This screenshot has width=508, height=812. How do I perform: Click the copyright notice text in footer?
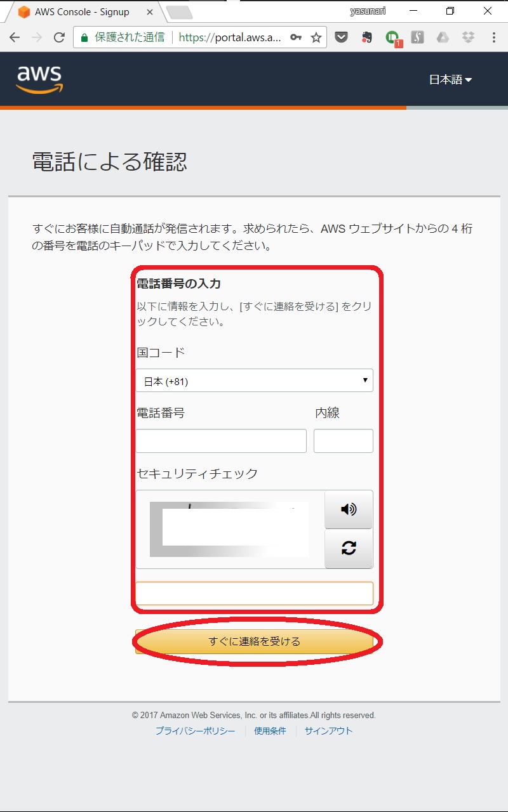click(254, 715)
